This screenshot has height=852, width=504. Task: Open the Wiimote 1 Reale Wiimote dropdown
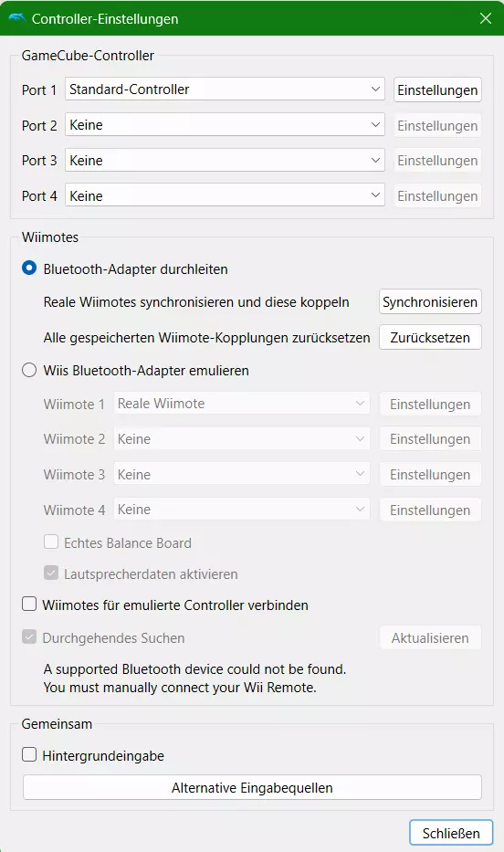[x=242, y=404]
